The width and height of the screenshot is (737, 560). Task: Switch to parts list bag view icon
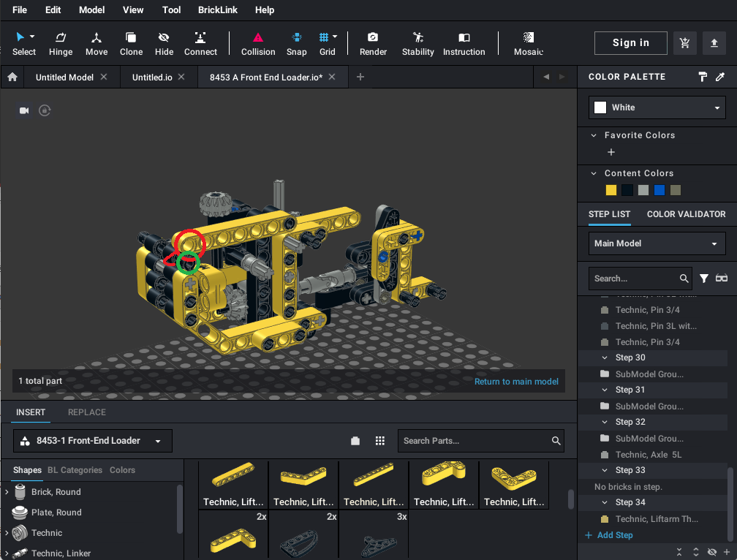pyautogui.click(x=355, y=441)
